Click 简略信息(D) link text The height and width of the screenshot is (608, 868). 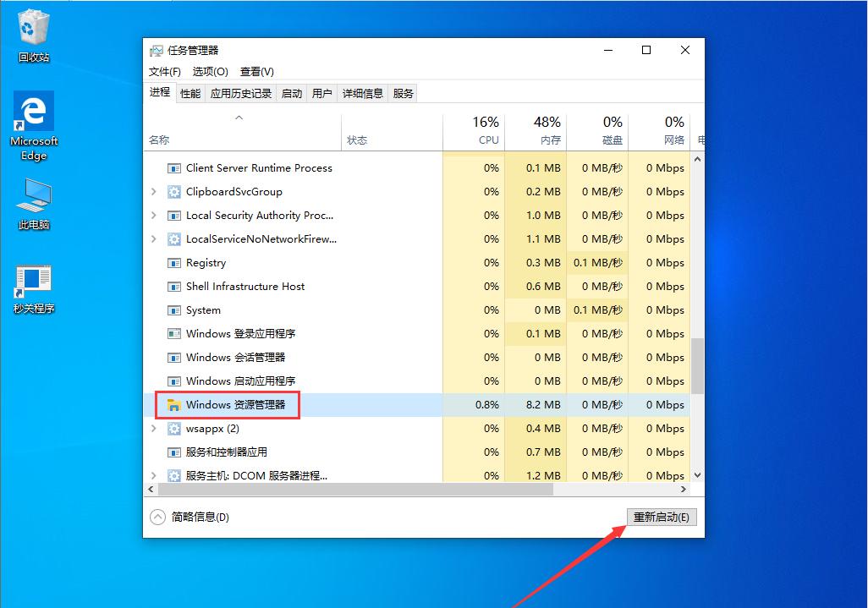point(200,517)
